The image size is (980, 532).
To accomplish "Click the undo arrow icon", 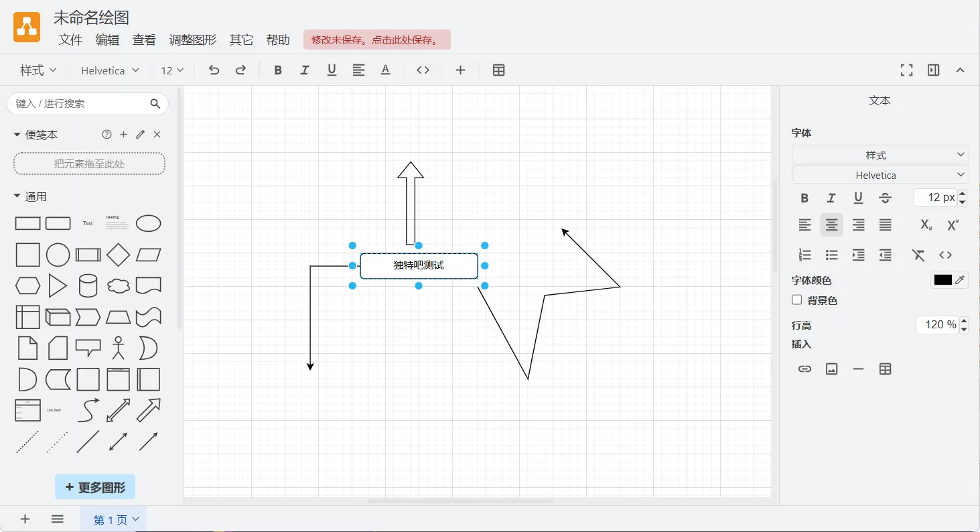I will tap(213, 70).
